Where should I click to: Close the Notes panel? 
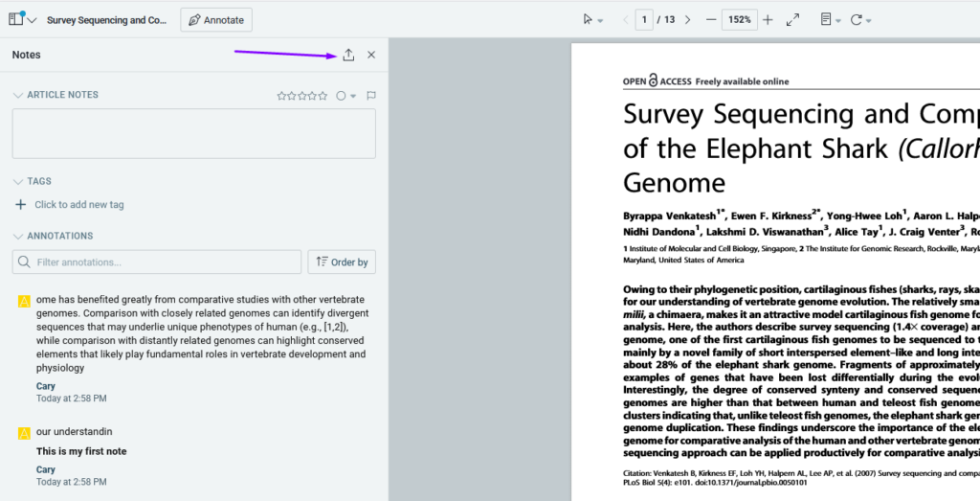pyautogui.click(x=371, y=55)
